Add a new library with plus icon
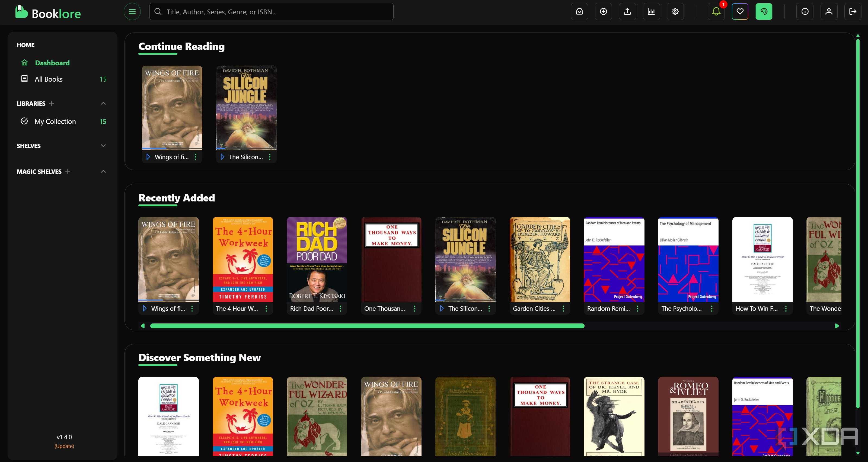 52,103
